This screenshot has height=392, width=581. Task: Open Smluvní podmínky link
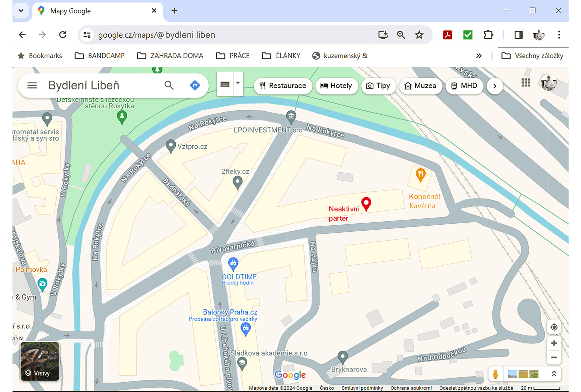tap(362, 388)
